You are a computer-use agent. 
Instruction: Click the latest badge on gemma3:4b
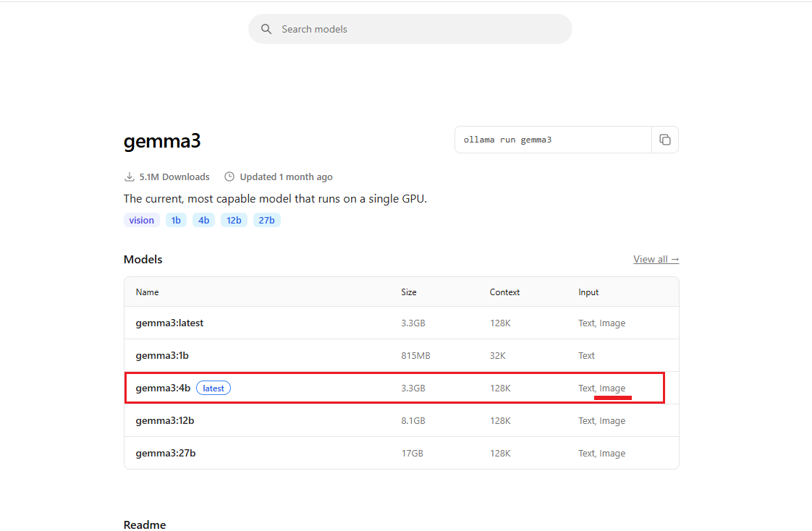tap(213, 388)
